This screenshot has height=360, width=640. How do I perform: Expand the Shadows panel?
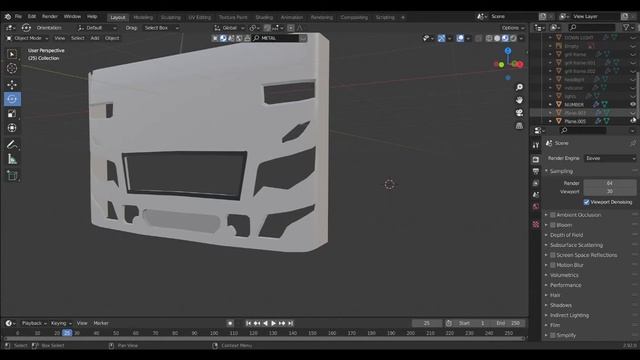560,305
